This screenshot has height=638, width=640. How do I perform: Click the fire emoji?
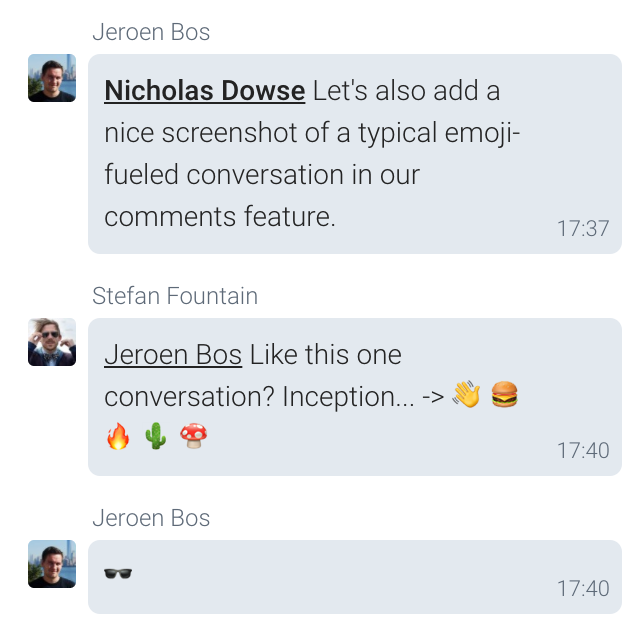[118, 436]
